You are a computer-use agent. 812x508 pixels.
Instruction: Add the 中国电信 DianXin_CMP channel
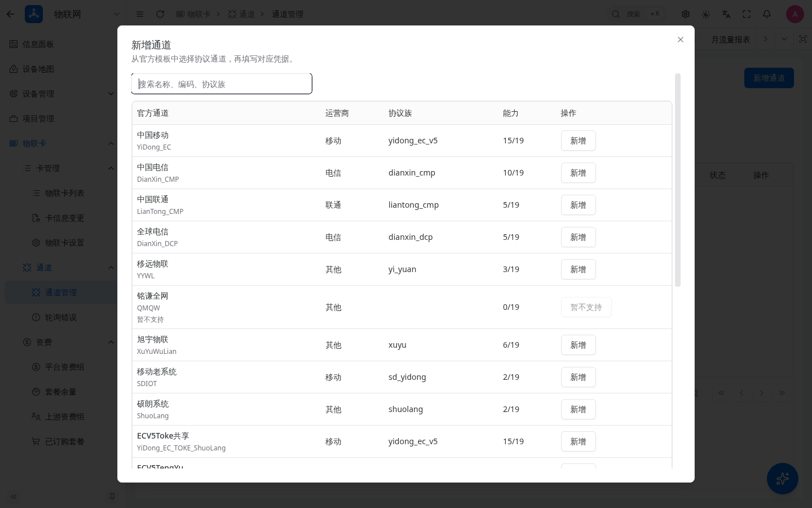(x=578, y=173)
